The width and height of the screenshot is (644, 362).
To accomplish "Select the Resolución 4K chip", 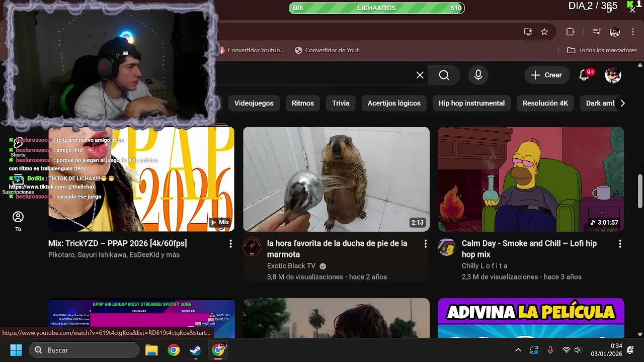I will (545, 103).
